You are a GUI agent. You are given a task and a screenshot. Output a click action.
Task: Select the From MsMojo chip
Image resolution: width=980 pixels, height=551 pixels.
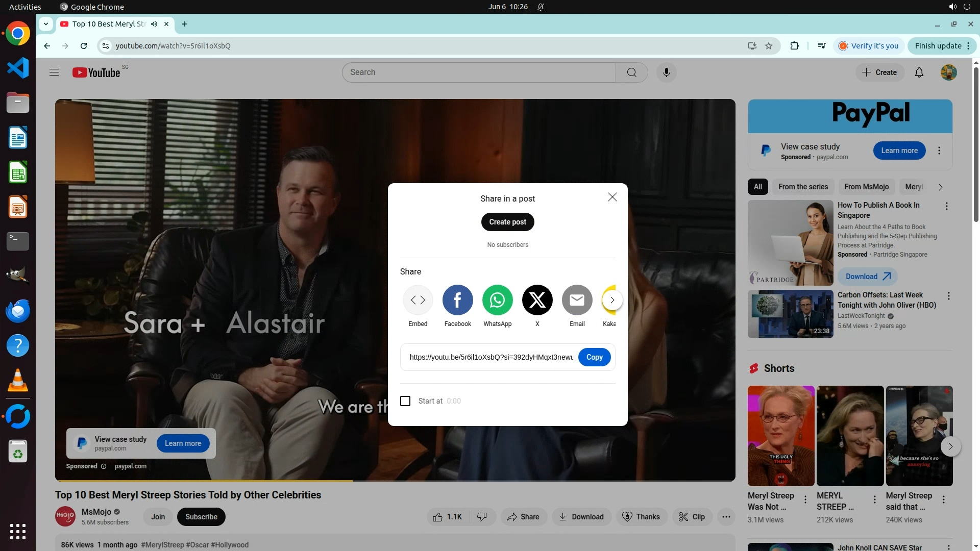(x=866, y=187)
